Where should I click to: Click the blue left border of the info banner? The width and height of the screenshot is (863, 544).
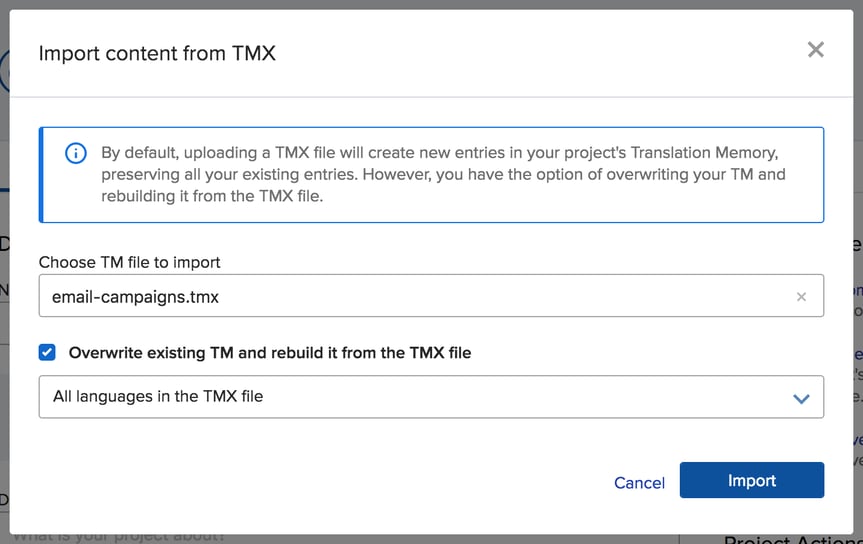(41, 175)
